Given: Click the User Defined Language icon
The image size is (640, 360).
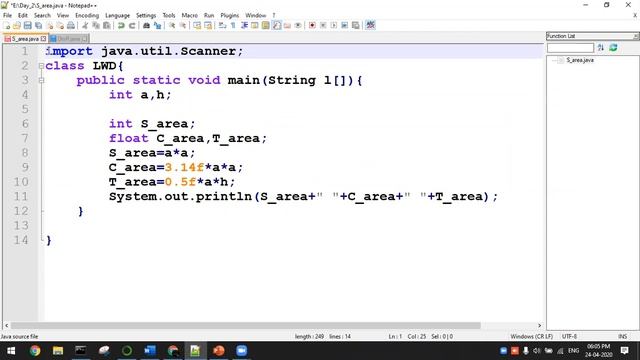Looking at the screenshot, I should 255,25.
